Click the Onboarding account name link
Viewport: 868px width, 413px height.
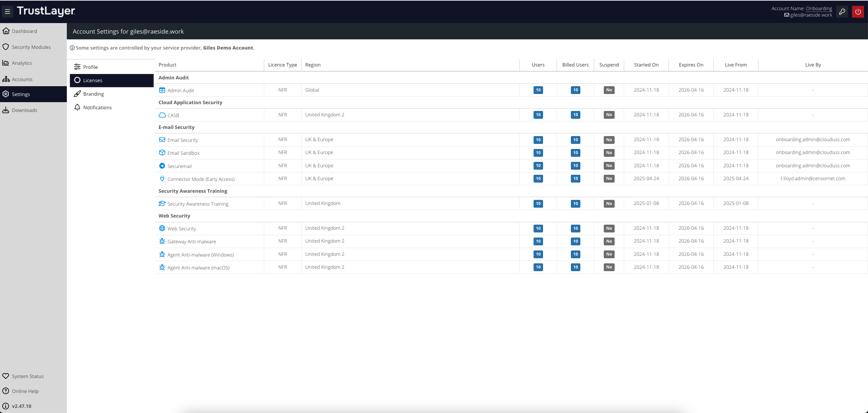tap(819, 8)
